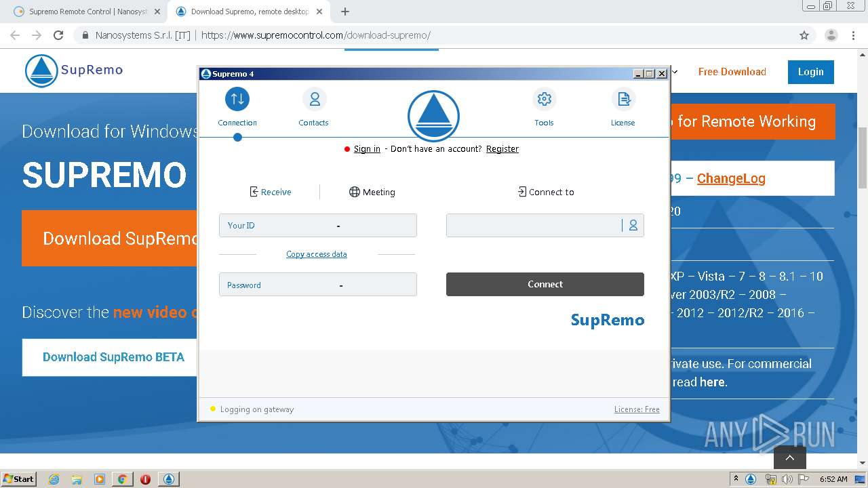Screen dimensions: 868x488
Task: Click the SupRemo brand text in the window
Action: point(608,320)
